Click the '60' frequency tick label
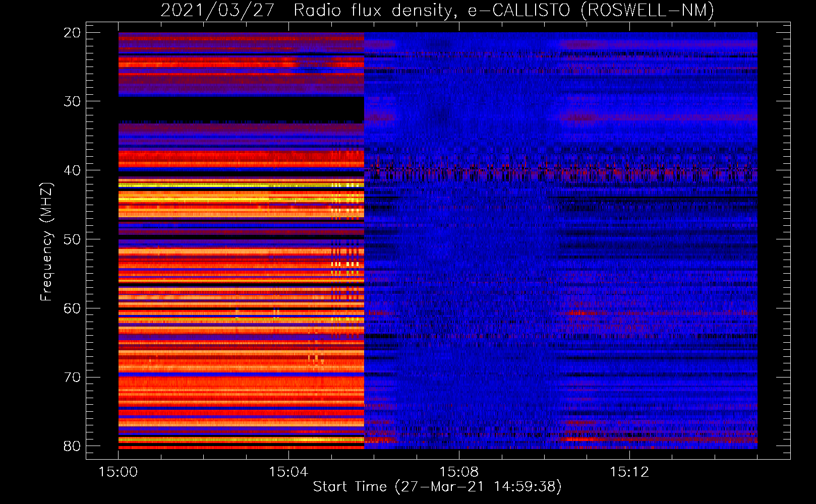The image size is (816, 504). tap(73, 308)
